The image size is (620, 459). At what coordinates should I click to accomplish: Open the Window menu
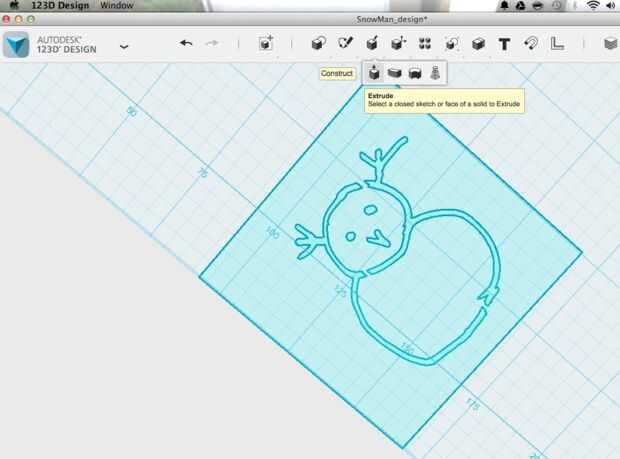[x=117, y=6]
